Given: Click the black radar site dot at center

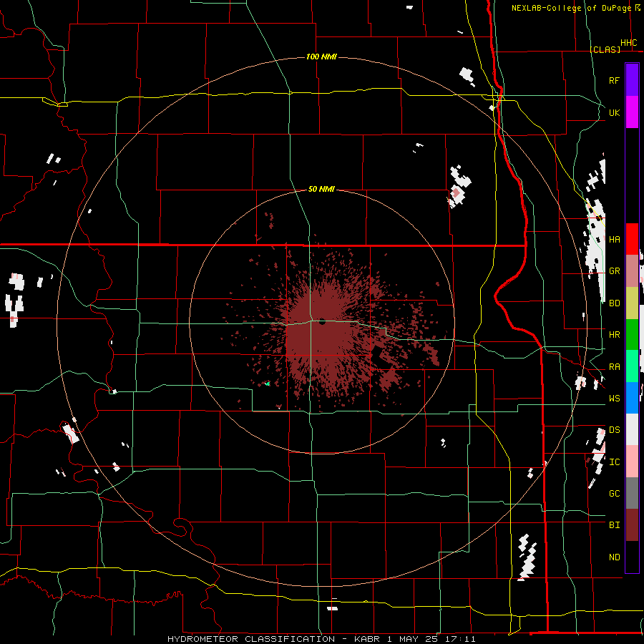Looking at the screenshot, I should click(322, 321).
